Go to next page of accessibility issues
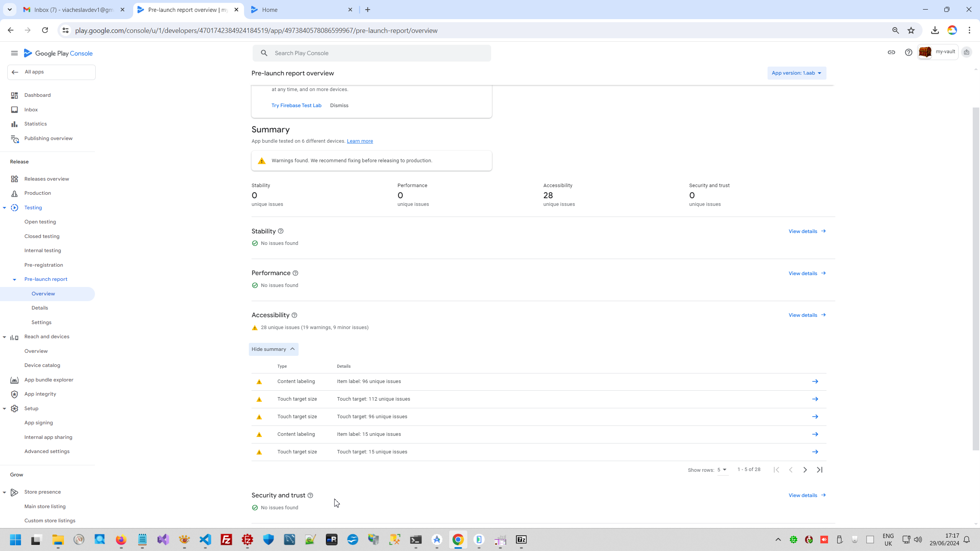Viewport: 980px width, 551px height. point(805,470)
